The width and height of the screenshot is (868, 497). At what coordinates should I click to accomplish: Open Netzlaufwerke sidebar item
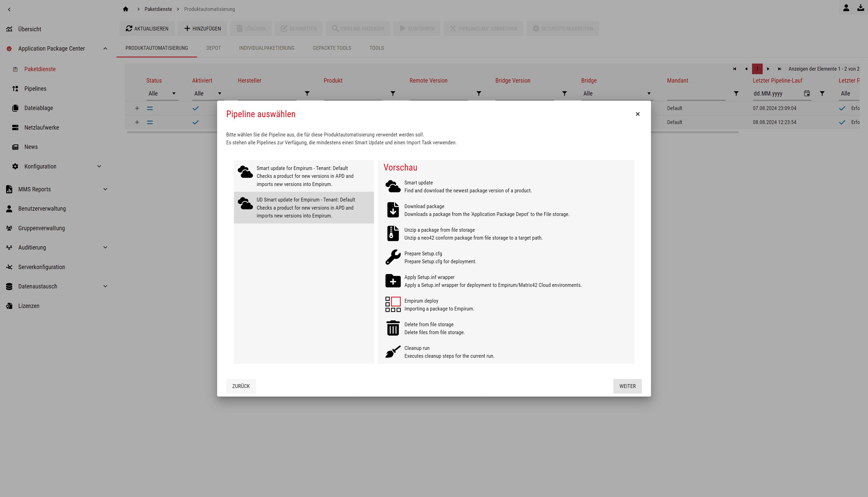42,128
